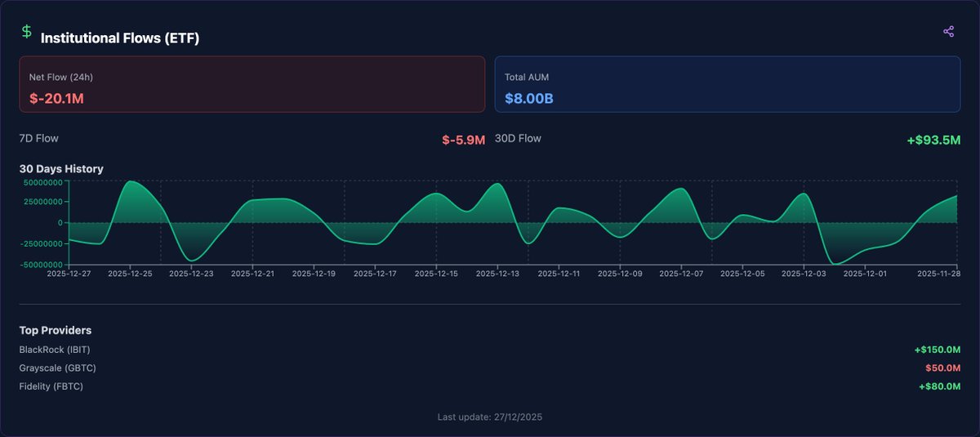Click the 25000000 y-axis label
Viewport: 980px width, 437px height.
pos(44,202)
